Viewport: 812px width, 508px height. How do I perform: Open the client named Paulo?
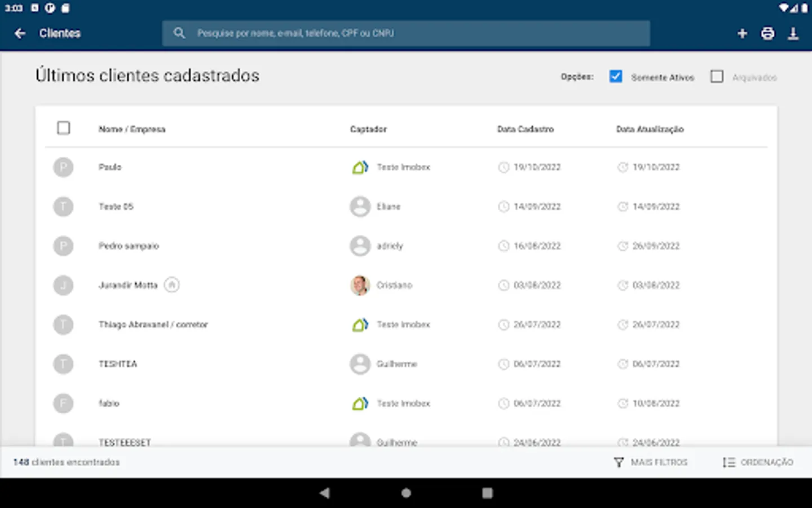pos(110,167)
